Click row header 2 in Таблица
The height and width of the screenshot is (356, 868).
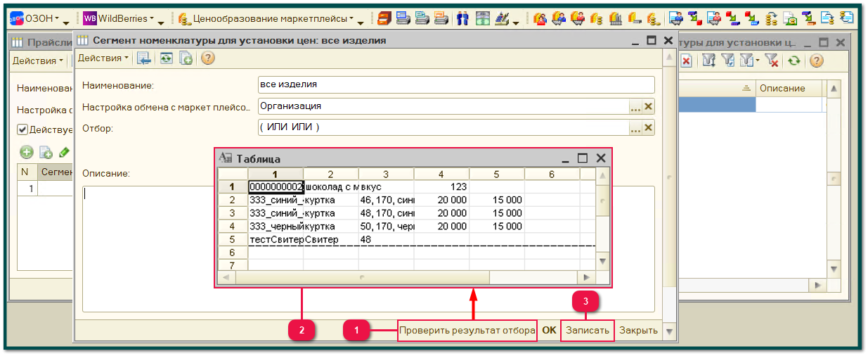(x=233, y=200)
